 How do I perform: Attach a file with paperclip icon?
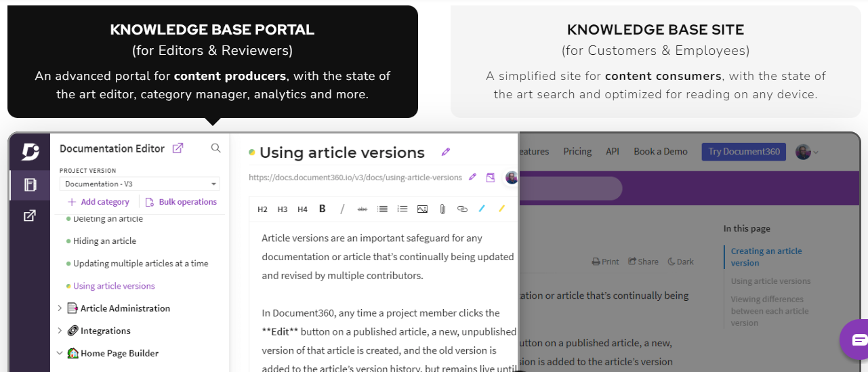click(442, 209)
